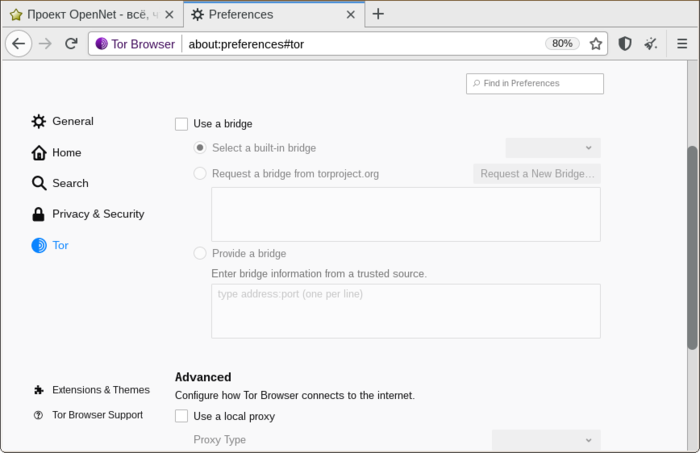Bookmark this page with star icon

click(596, 44)
